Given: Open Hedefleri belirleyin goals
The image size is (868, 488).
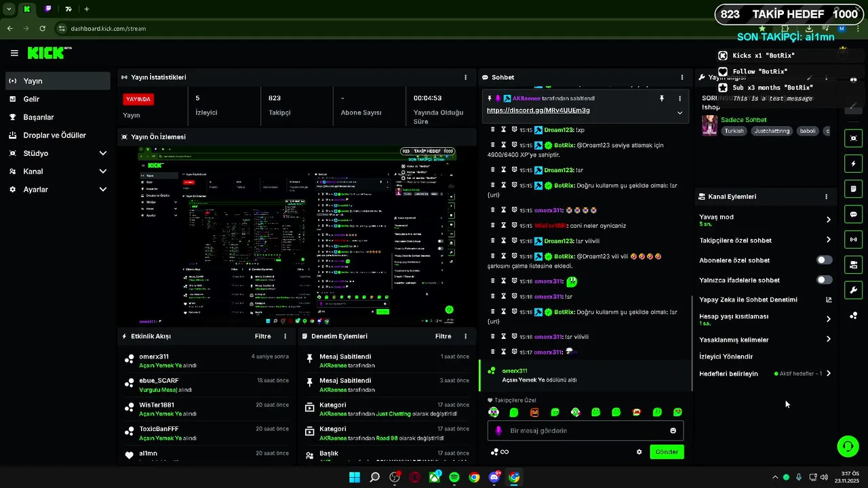Looking at the screenshot, I should pyautogui.click(x=765, y=373).
